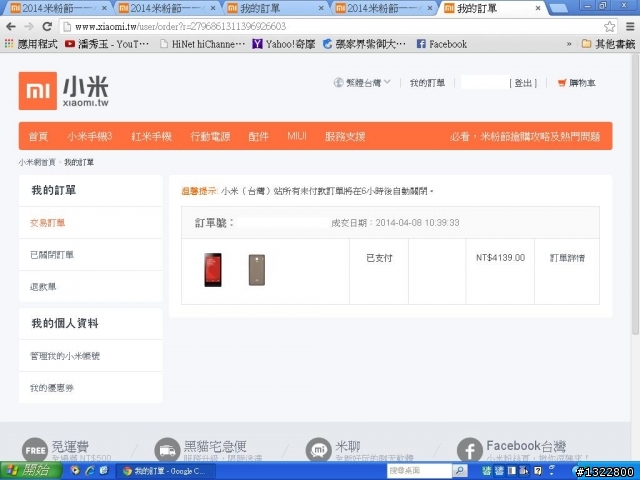Open 服務支援 in the nav bar
Viewport: 640px width, 480px height.
click(345, 136)
